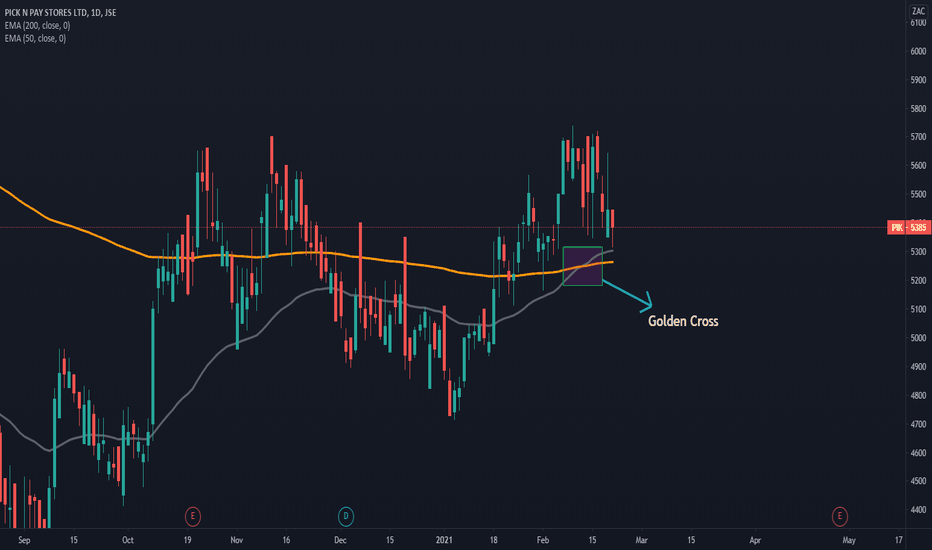The height and width of the screenshot is (550, 932).
Task: Click the earnings marker near the May label
Action: point(839,516)
